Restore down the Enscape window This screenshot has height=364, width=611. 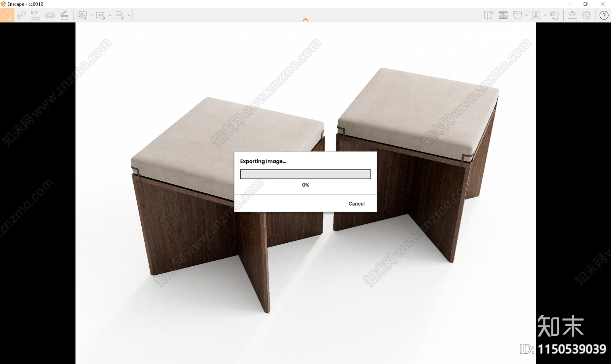coord(585,4)
